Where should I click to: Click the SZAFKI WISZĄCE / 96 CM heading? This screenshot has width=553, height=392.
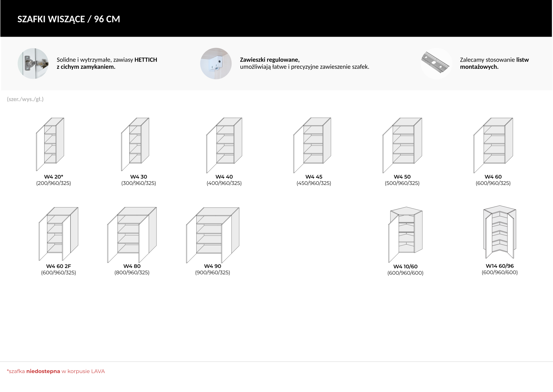[x=69, y=19]
